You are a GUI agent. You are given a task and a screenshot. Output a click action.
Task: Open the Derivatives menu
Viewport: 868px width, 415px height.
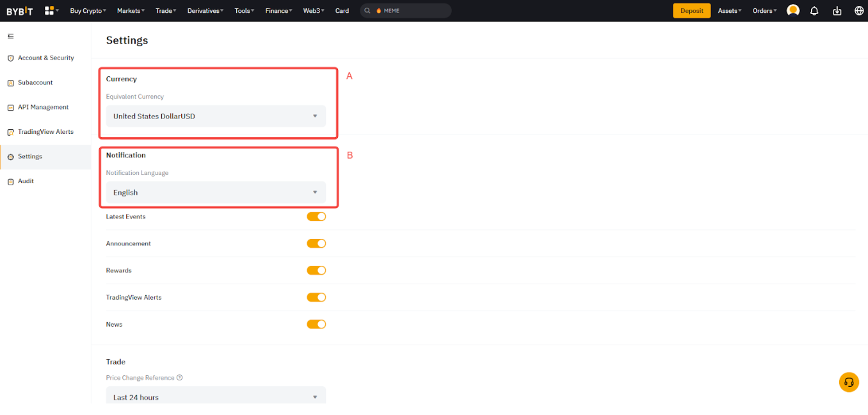point(205,11)
